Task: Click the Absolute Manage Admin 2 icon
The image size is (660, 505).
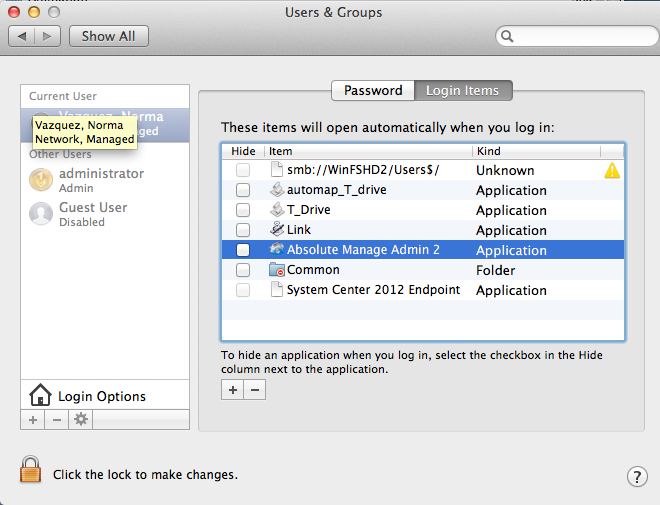Action: pyautogui.click(x=277, y=249)
